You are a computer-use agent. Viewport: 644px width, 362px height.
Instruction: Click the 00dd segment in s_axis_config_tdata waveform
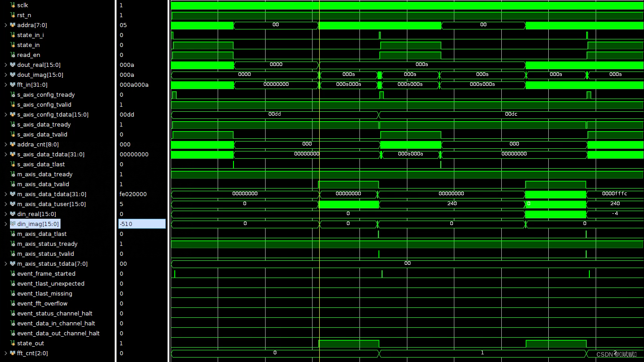(275, 114)
